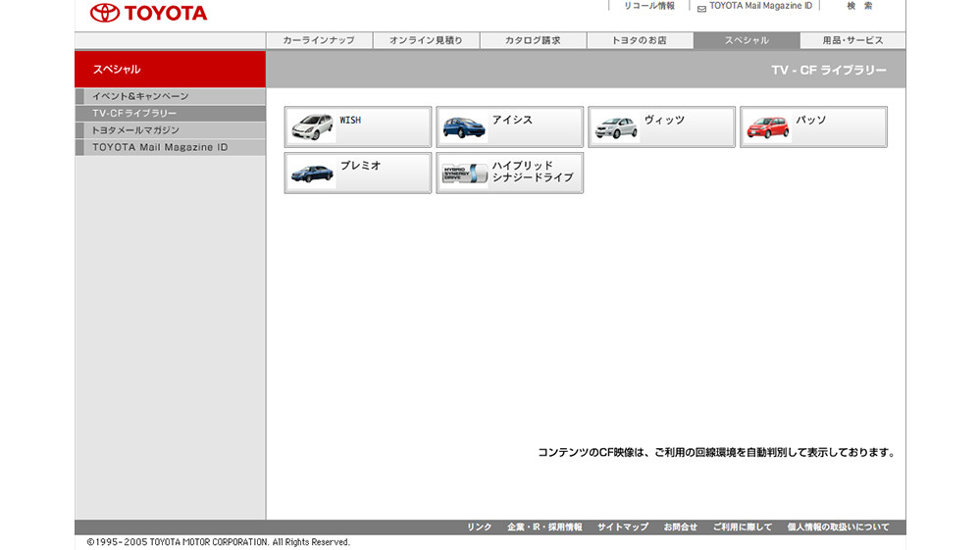Click お問合せ footer link
This screenshot has width=980, height=550.
pyautogui.click(x=680, y=527)
